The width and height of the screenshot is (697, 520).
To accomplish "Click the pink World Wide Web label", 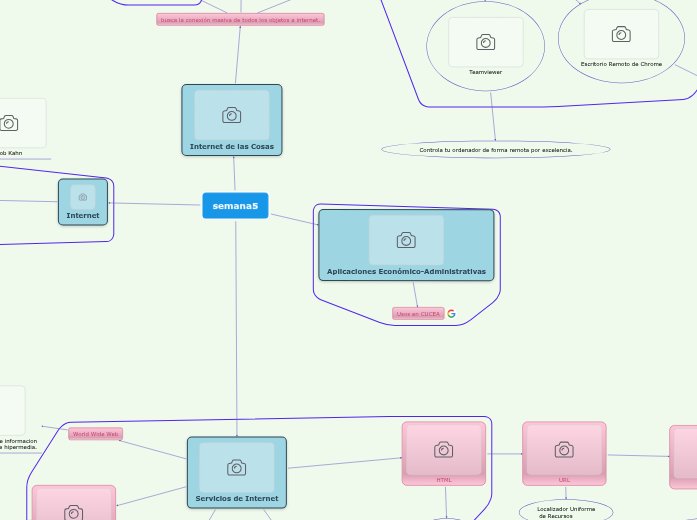I will (x=95, y=434).
